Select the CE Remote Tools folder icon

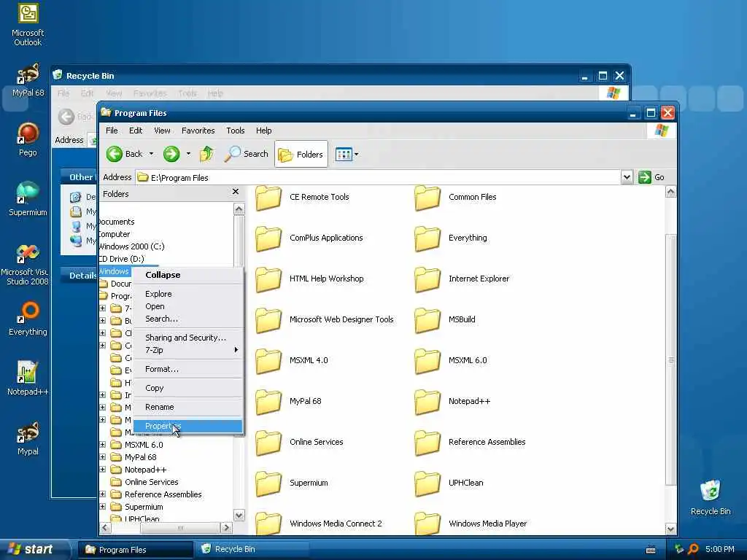click(268, 198)
